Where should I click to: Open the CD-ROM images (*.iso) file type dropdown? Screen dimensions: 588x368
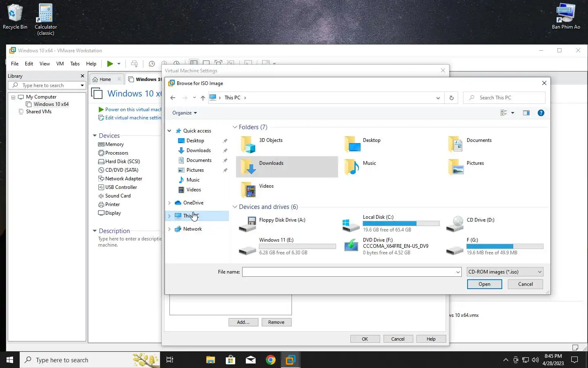point(505,272)
